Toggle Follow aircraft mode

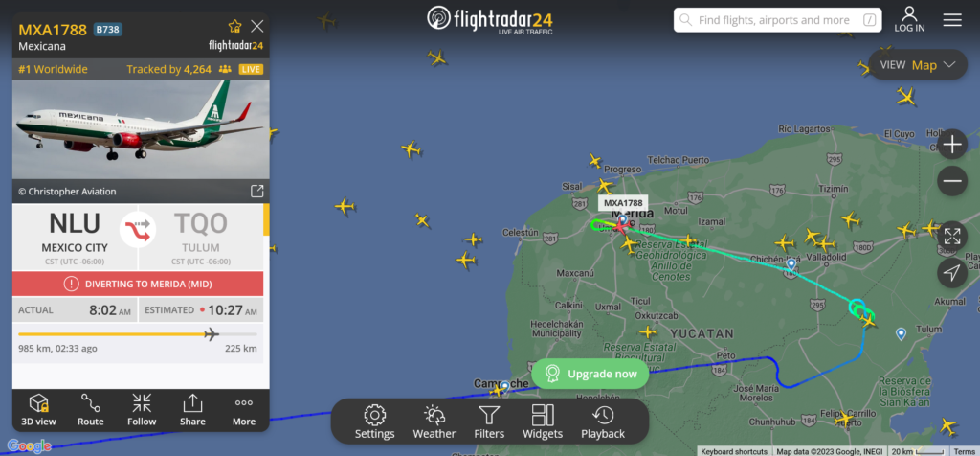tap(142, 410)
